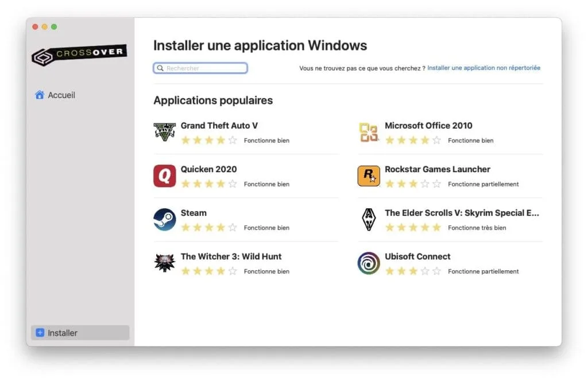Select the Ubisoft Connect swirl icon

[x=369, y=263]
